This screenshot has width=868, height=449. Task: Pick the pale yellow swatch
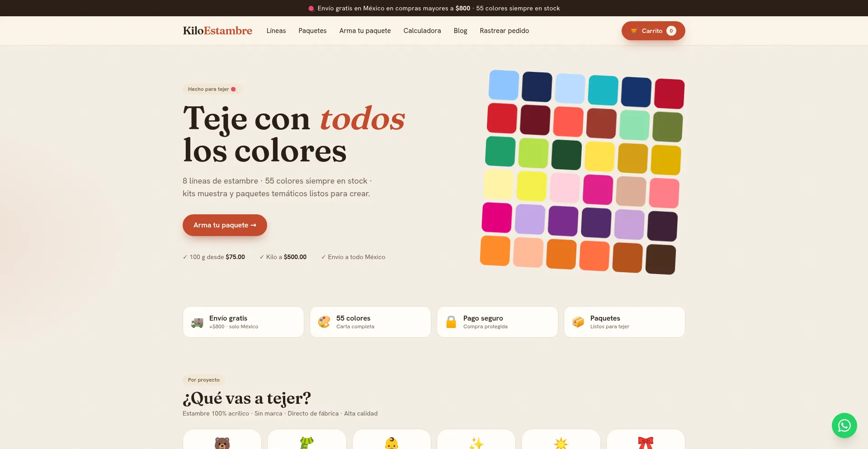pyautogui.click(x=499, y=184)
